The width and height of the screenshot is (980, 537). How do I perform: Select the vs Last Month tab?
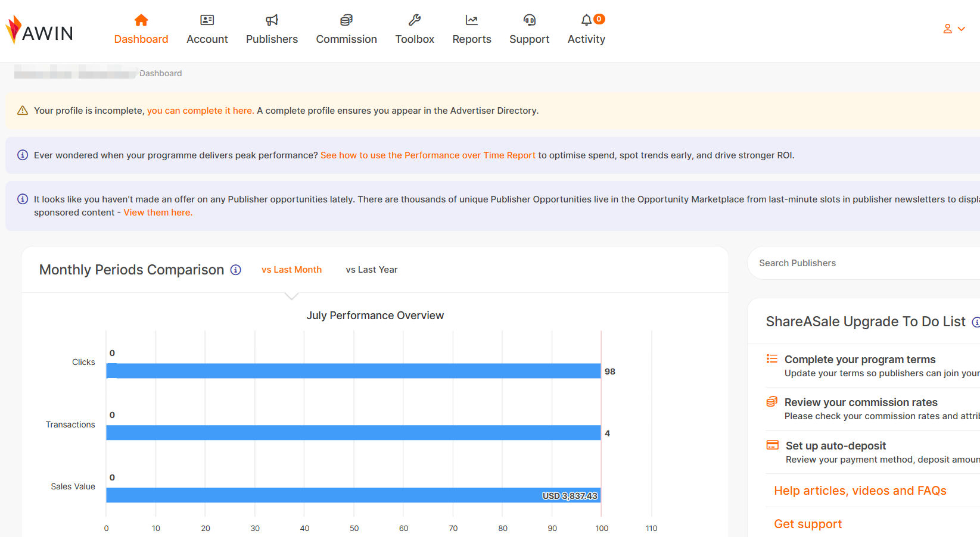click(x=291, y=270)
